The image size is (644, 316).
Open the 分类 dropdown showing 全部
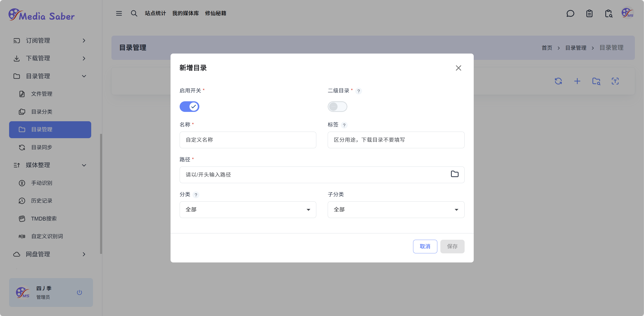(x=248, y=210)
